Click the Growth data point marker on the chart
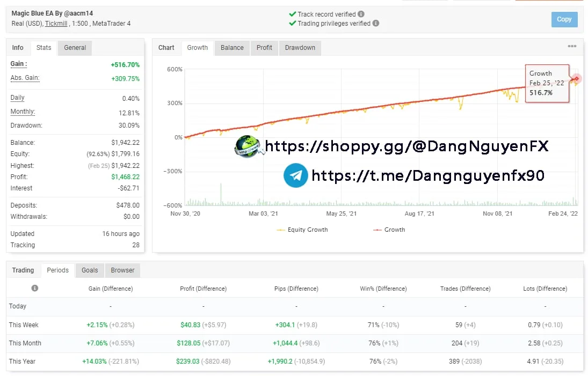 (x=576, y=78)
